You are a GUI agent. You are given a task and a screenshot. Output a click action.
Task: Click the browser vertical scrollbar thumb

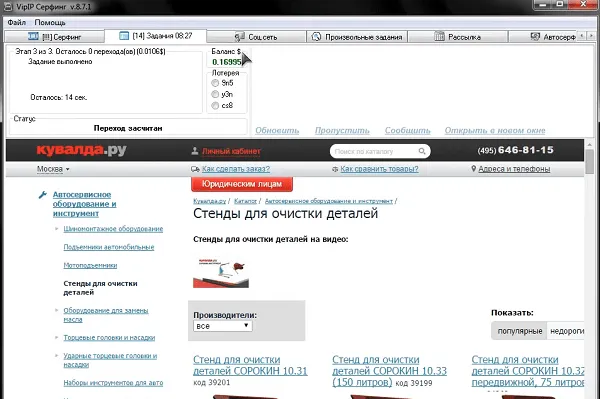pos(590,161)
